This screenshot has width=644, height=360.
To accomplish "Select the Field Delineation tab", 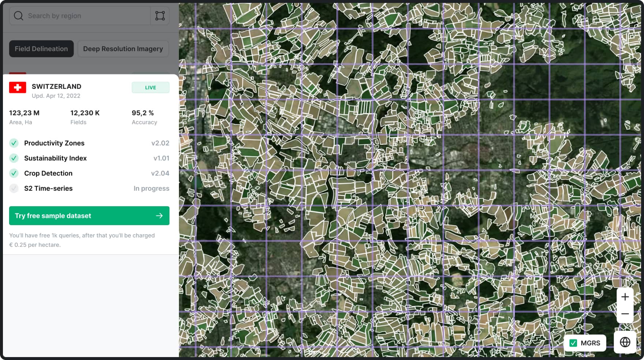I will coord(41,49).
